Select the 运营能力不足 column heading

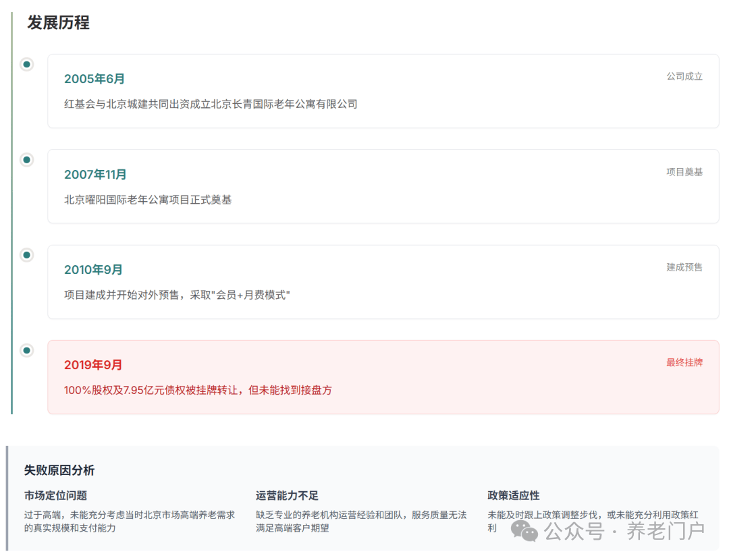287,495
